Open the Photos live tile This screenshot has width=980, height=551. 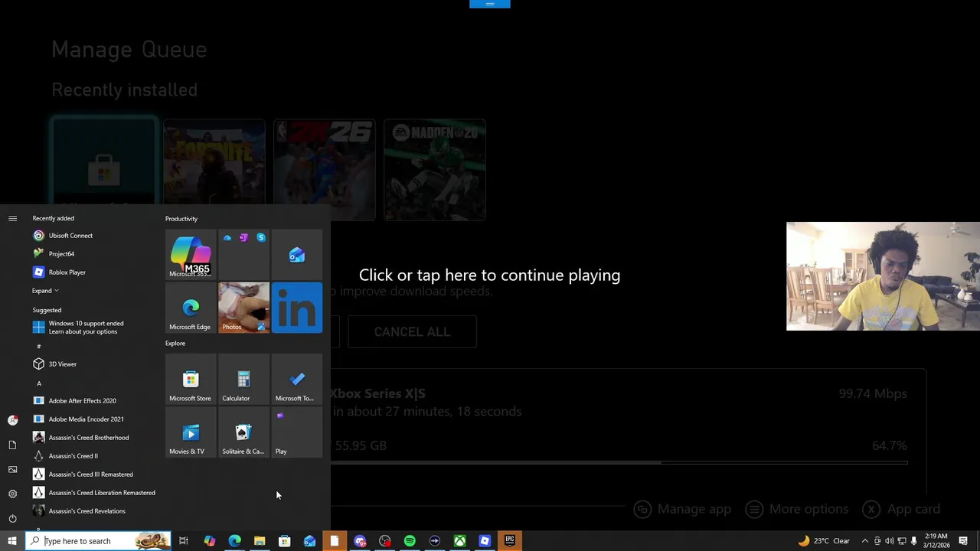[243, 308]
